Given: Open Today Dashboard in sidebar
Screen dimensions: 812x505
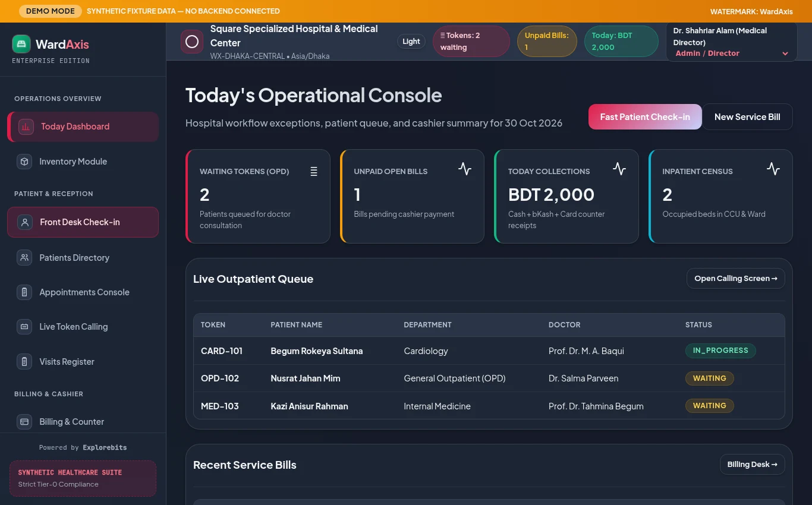Looking at the screenshot, I should tap(83, 127).
